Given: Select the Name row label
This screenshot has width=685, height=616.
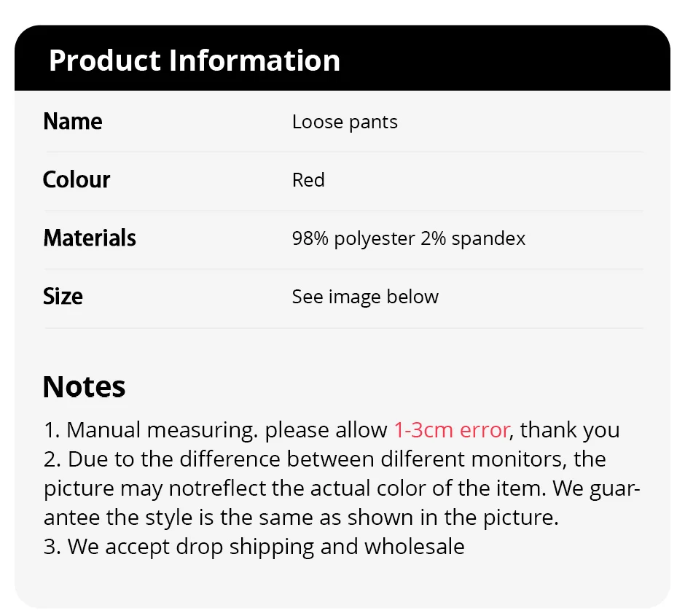Looking at the screenshot, I should coord(73,122).
